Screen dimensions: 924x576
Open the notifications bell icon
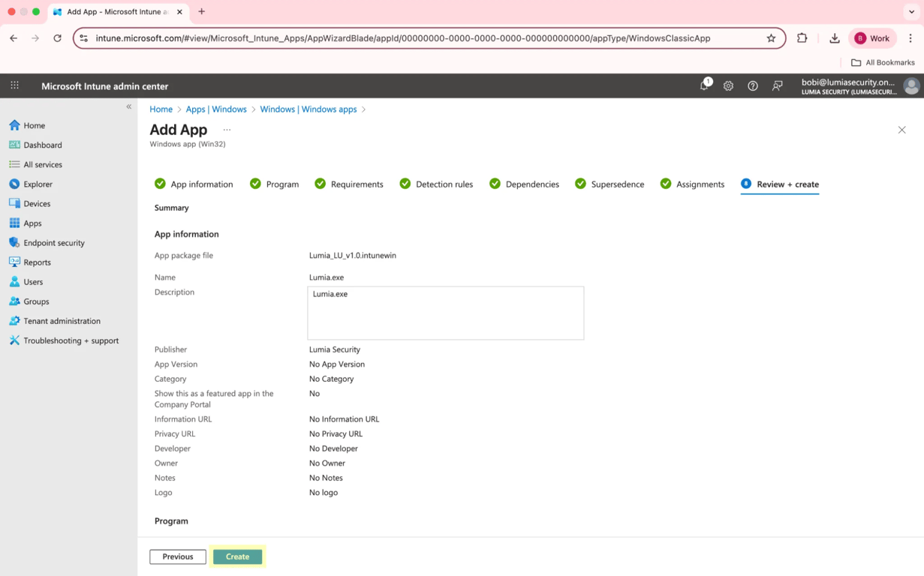(x=704, y=85)
